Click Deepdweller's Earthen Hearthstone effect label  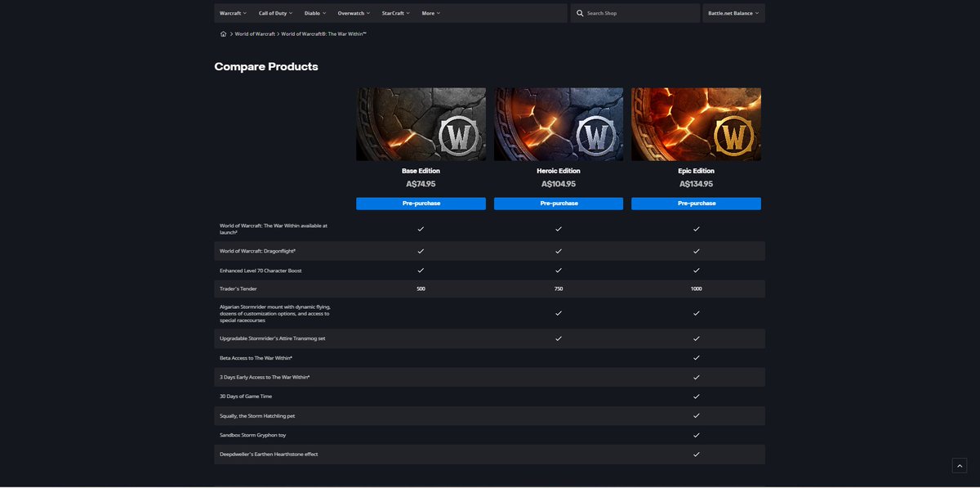tap(269, 454)
